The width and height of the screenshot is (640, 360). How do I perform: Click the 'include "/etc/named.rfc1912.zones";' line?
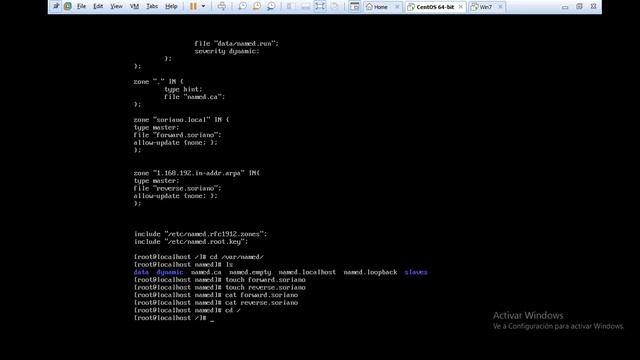click(200, 234)
